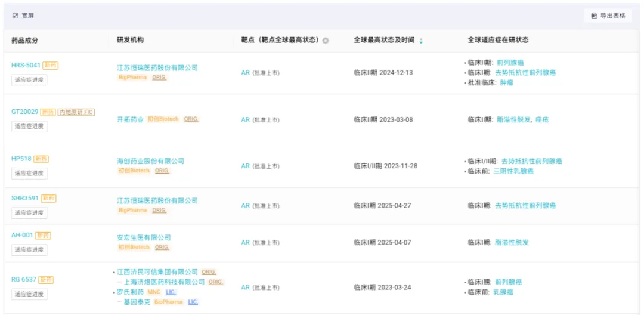Open 适应症进度 for RG 6537
Viewport: 644px width, 315px height.
tap(29, 294)
